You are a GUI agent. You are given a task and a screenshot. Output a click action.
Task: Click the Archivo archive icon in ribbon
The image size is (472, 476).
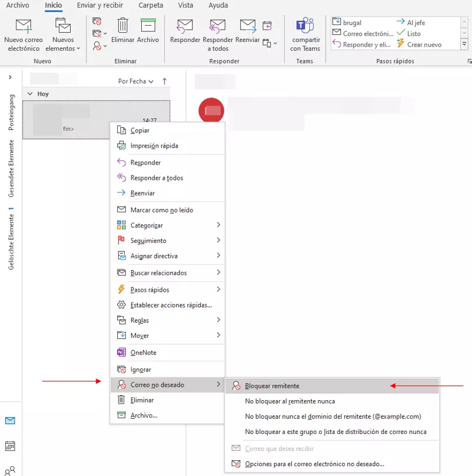pos(148,25)
